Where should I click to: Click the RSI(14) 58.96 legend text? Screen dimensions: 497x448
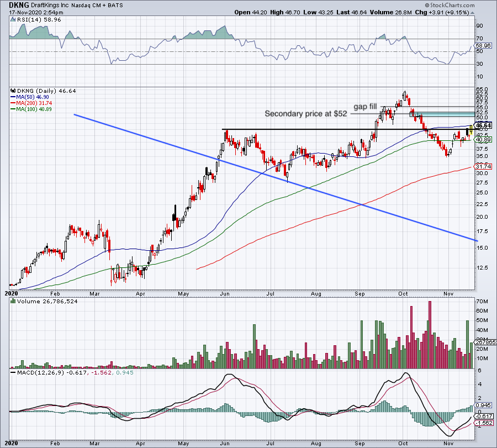click(x=39, y=20)
